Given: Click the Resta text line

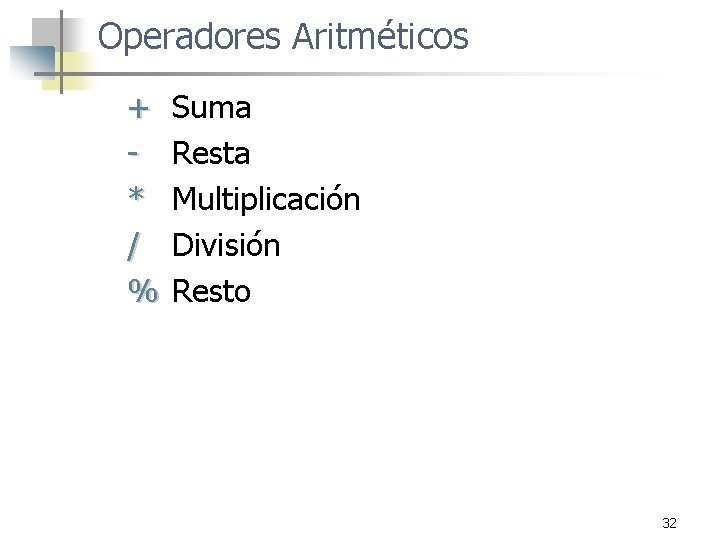Looking at the screenshot, I should click(211, 153).
